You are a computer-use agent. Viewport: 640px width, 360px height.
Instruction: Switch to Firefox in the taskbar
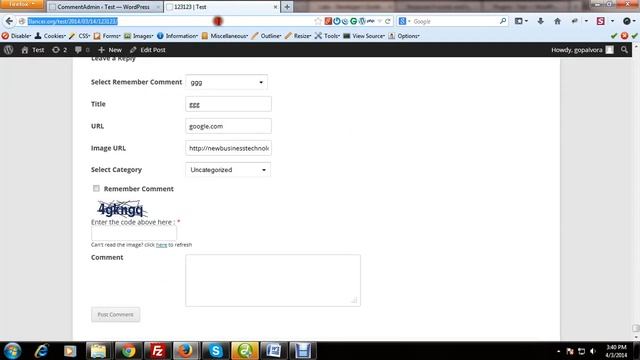[x=186, y=351]
